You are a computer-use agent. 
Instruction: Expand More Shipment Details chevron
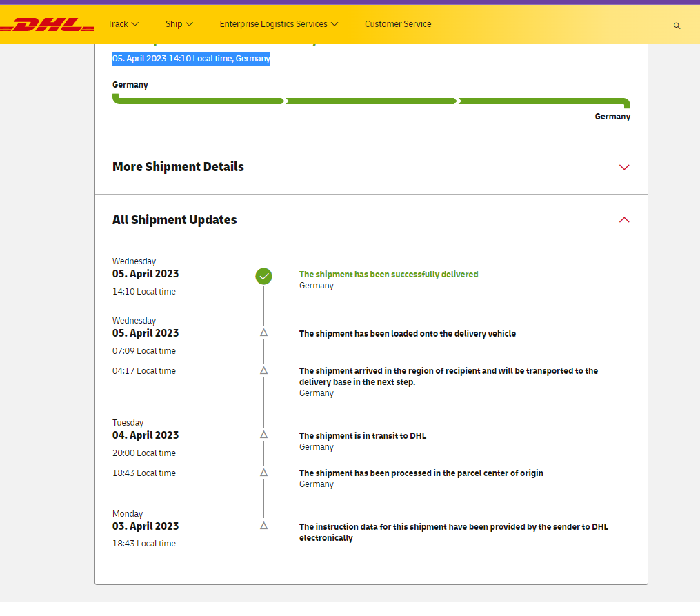tap(624, 167)
